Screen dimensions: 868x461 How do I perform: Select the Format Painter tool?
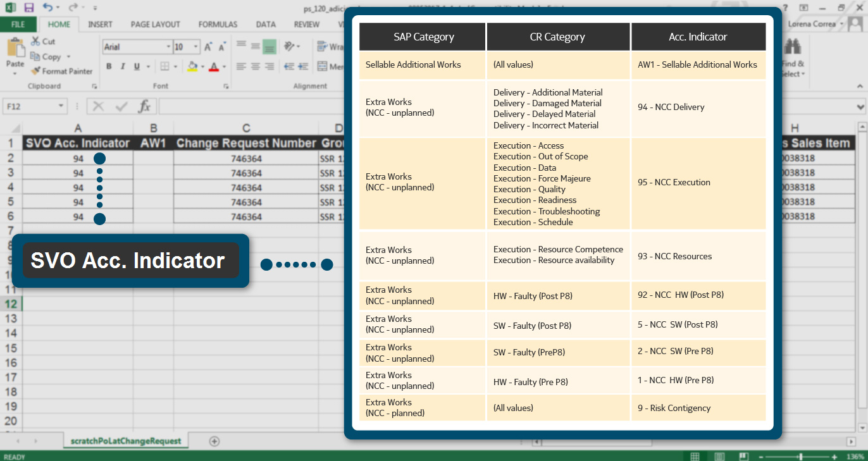point(62,71)
